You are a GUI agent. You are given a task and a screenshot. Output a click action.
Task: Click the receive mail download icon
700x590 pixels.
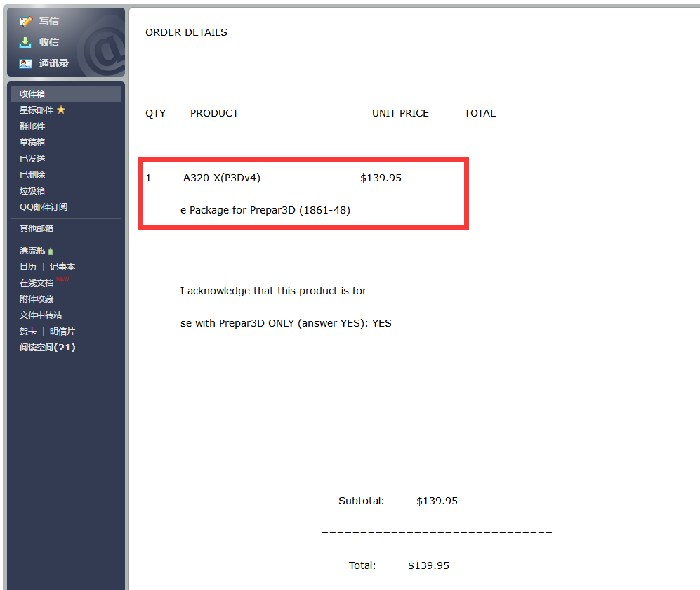26,42
